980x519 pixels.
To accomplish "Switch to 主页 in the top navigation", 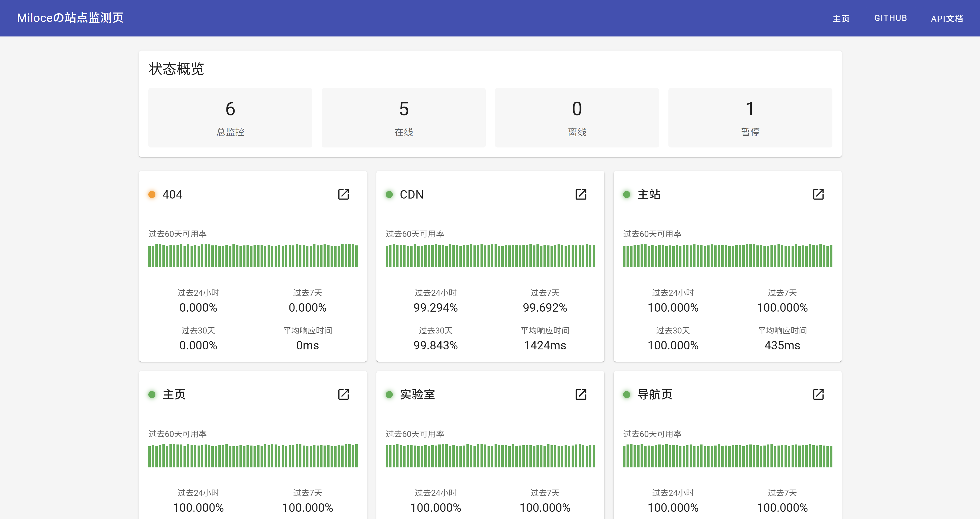I will click(841, 18).
